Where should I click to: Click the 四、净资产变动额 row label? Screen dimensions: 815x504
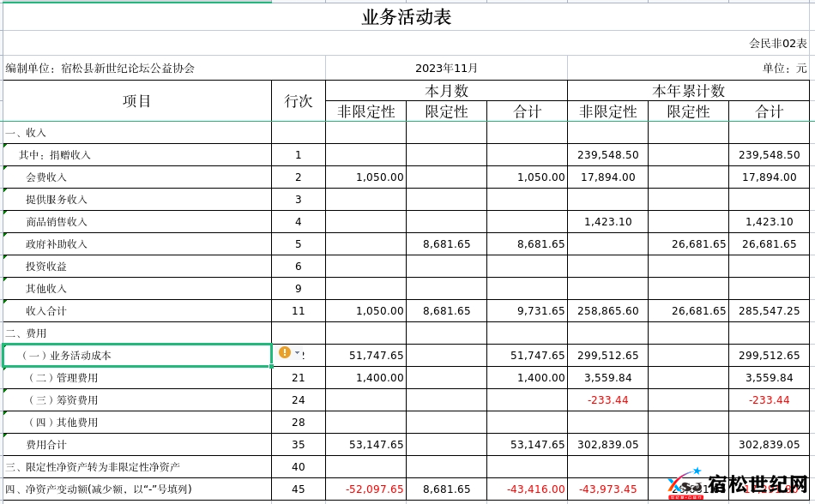(137, 489)
